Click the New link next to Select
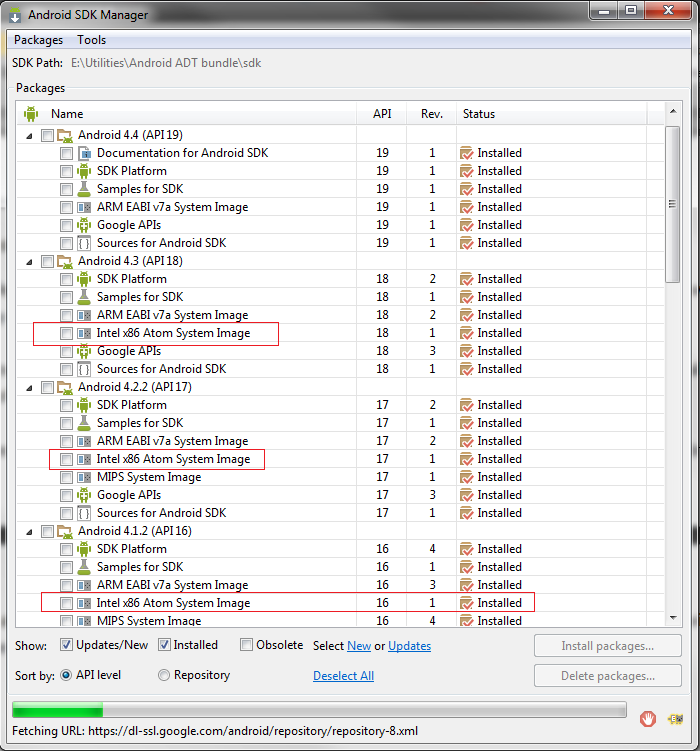This screenshot has height=751, width=700. click(x=359, y=646)
